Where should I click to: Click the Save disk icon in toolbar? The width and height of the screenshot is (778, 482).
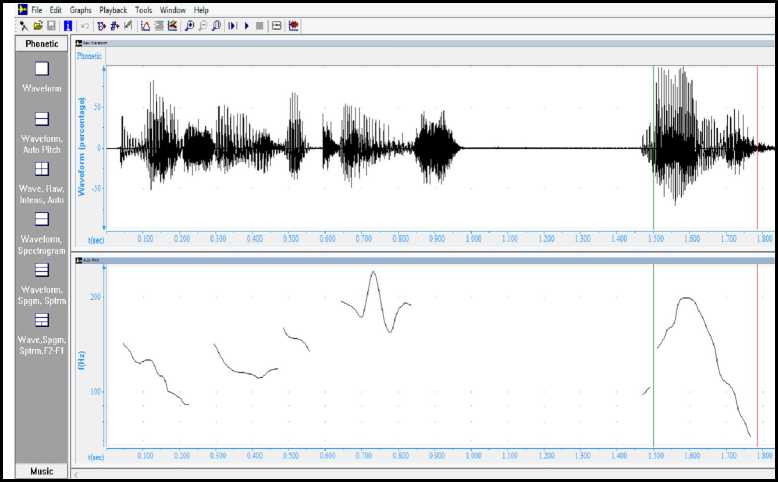coord(50,25)
